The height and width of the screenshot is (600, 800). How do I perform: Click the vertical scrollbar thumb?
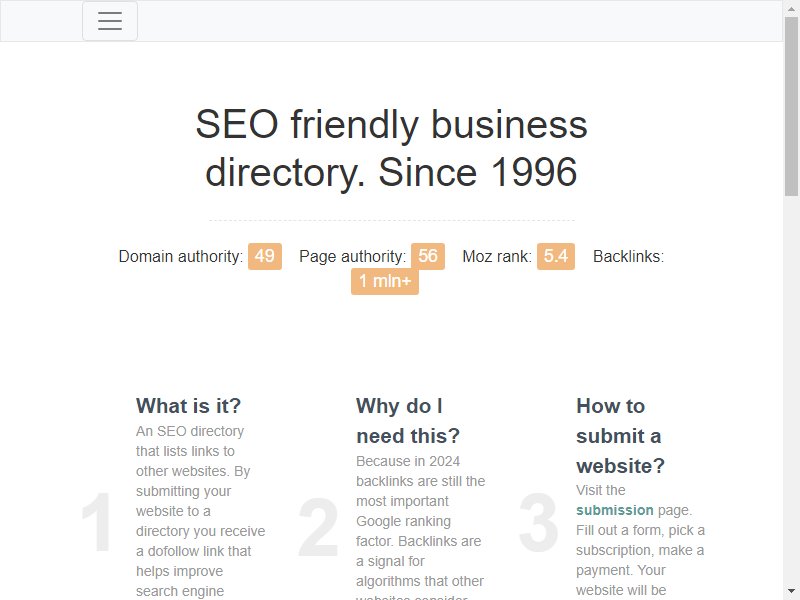click(791, 106)
